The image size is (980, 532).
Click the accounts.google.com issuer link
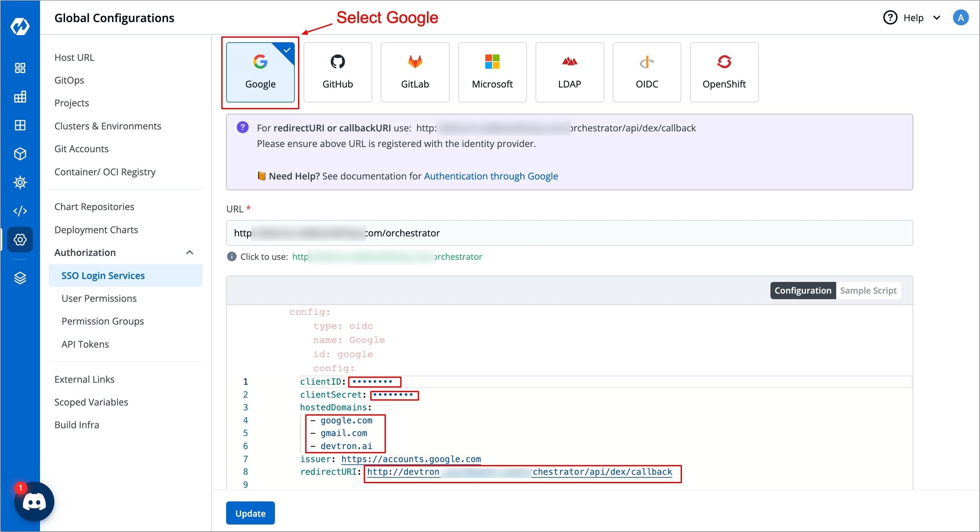(x=411, y=459)
